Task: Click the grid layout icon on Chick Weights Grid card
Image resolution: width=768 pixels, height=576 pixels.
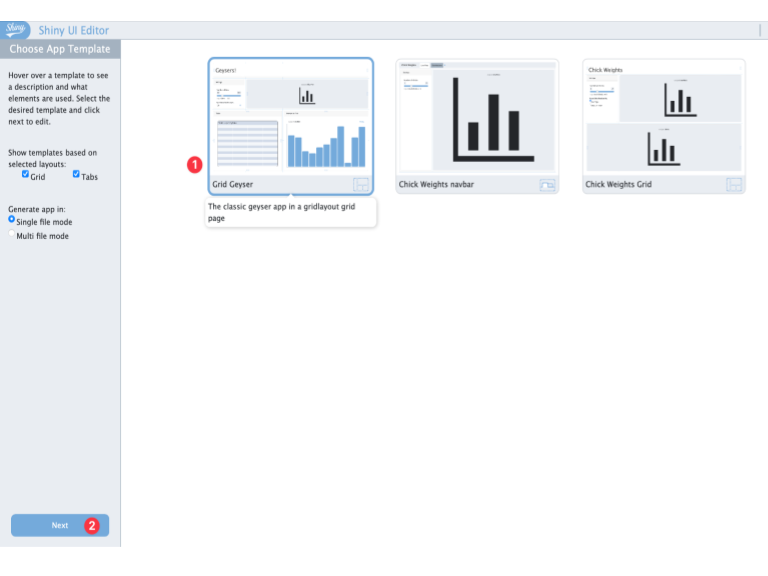Action: (734, 184)
